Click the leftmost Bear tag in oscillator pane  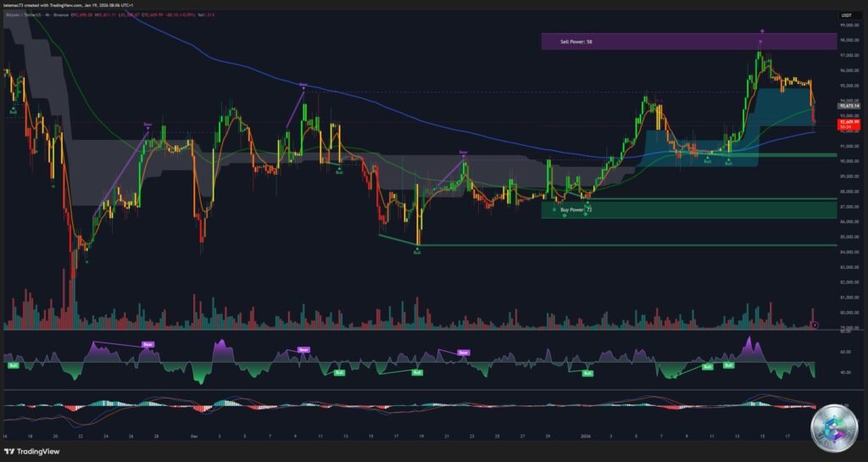point(148,344)
